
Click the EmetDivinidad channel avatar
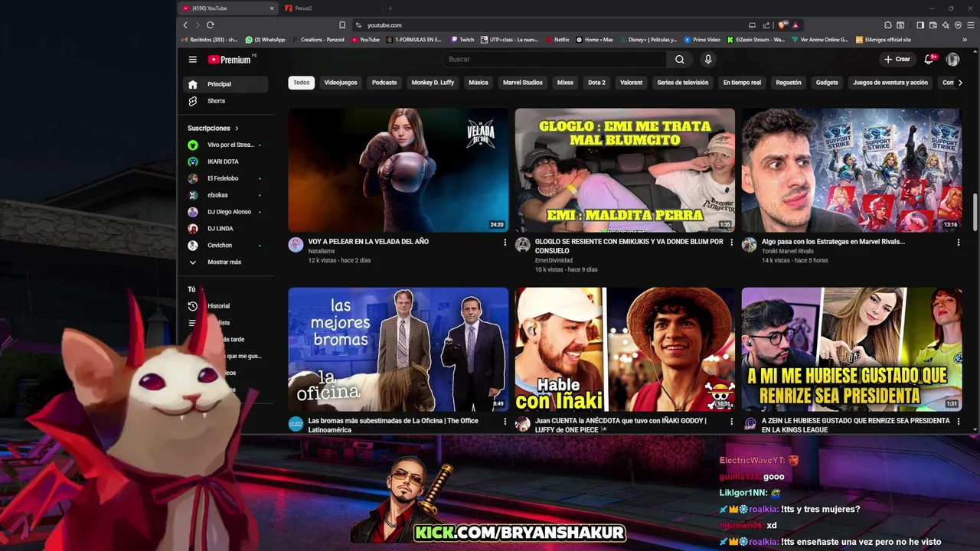point(522,245)
